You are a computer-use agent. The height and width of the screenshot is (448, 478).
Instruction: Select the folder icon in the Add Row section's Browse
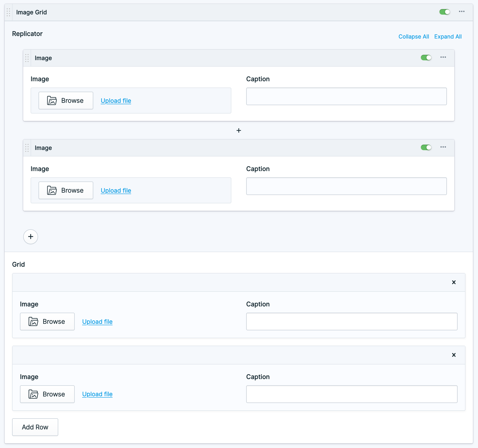point(33,394)
